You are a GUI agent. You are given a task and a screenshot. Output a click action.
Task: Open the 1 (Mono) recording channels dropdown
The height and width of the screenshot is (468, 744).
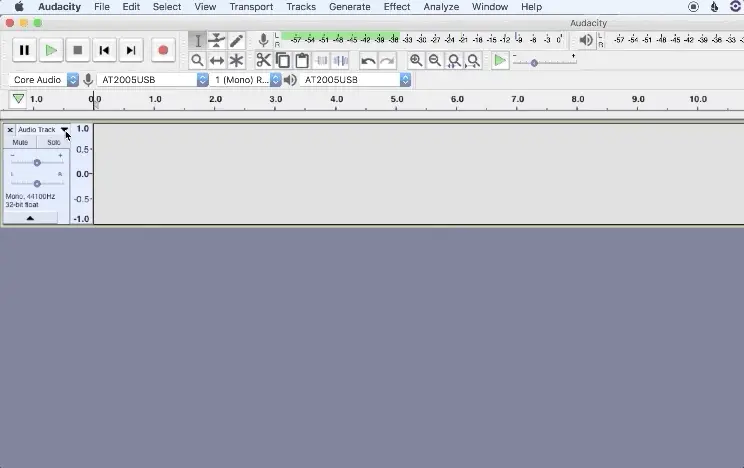point(246,80)
